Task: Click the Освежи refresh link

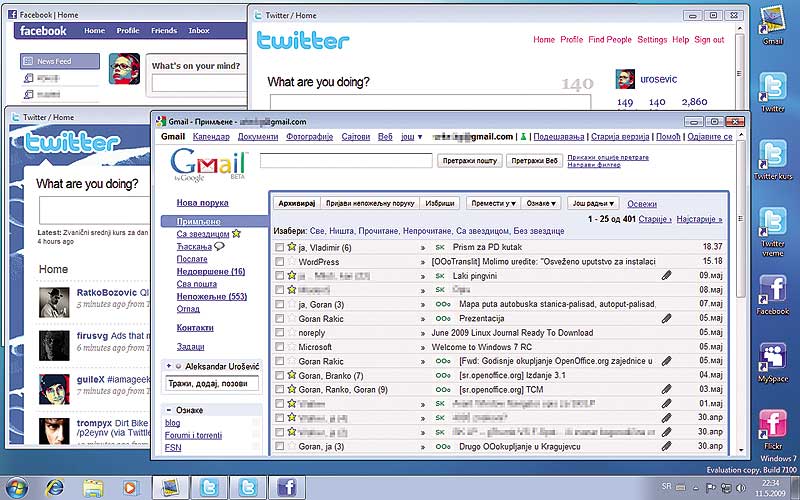Action: [642, 204]
